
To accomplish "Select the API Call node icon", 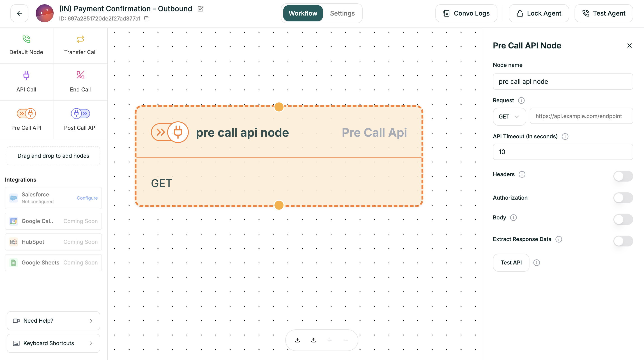I will (x=26, y=76).
